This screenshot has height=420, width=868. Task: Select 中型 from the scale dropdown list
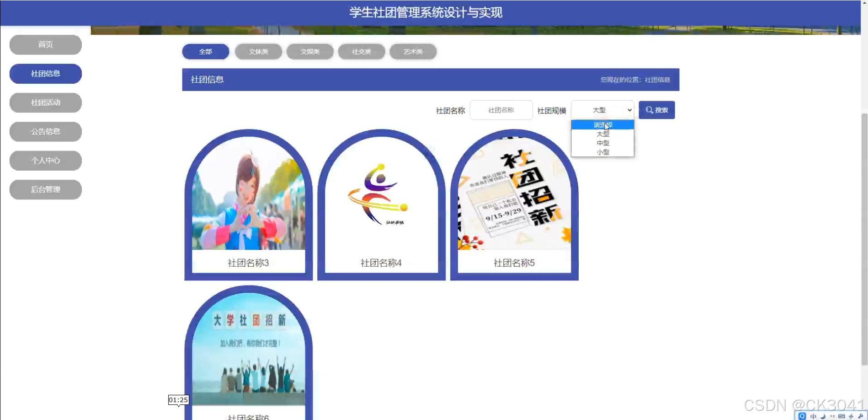click(x=602, y=143)
